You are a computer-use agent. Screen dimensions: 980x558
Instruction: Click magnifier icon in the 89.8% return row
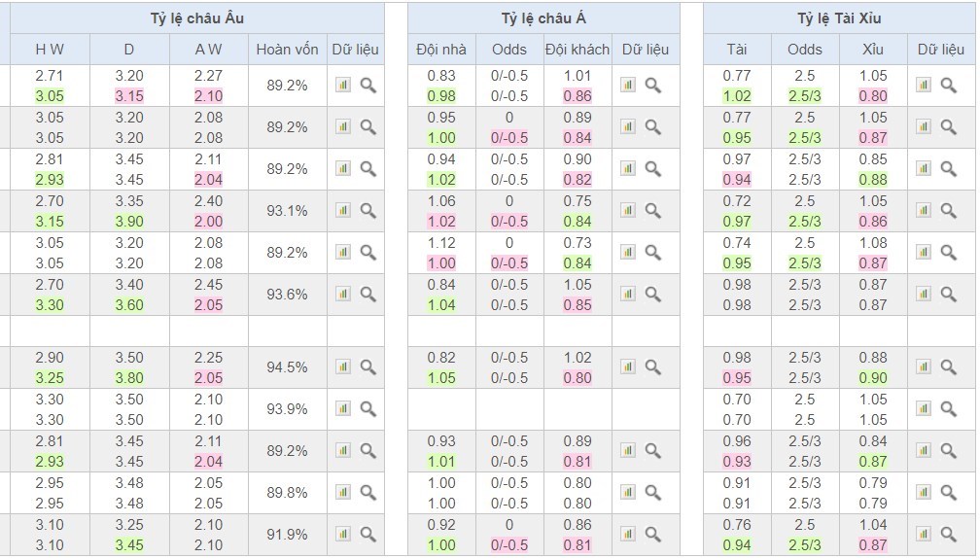(x=368, y=492)
